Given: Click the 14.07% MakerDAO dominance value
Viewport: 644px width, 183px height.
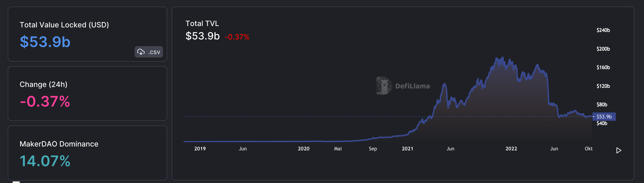Looking at the screenshot, I should pos(45,161).
